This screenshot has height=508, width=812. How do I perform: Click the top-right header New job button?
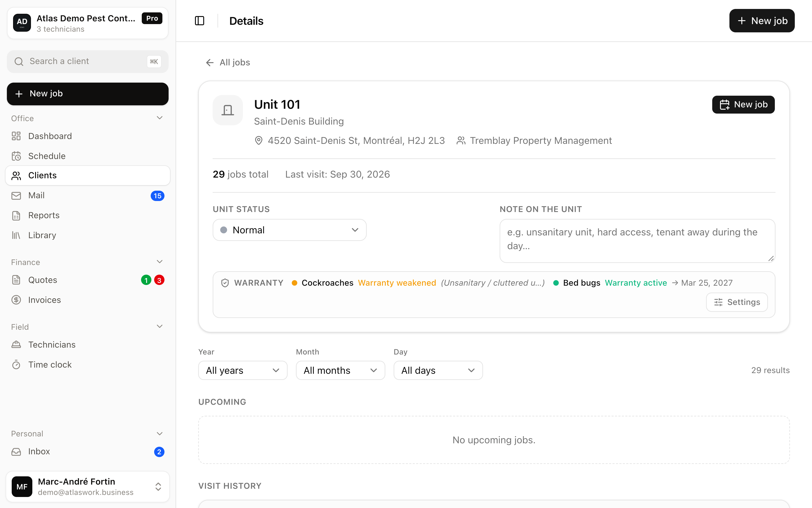click(762, 21)
